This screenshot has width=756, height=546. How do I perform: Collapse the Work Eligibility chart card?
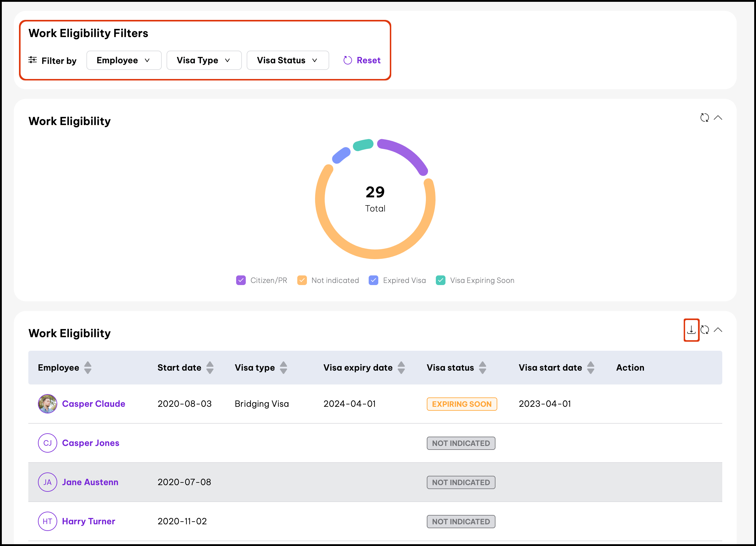coord(718,118)
